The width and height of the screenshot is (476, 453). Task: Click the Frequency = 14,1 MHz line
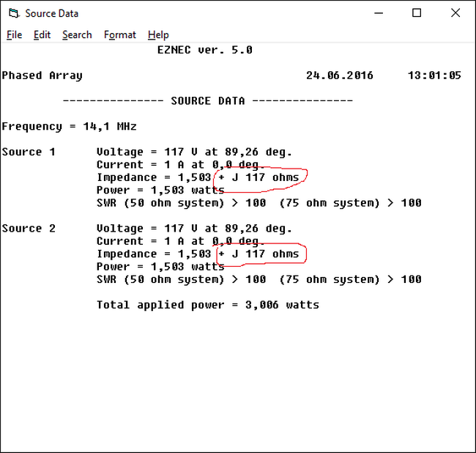[x=69, y=126]
